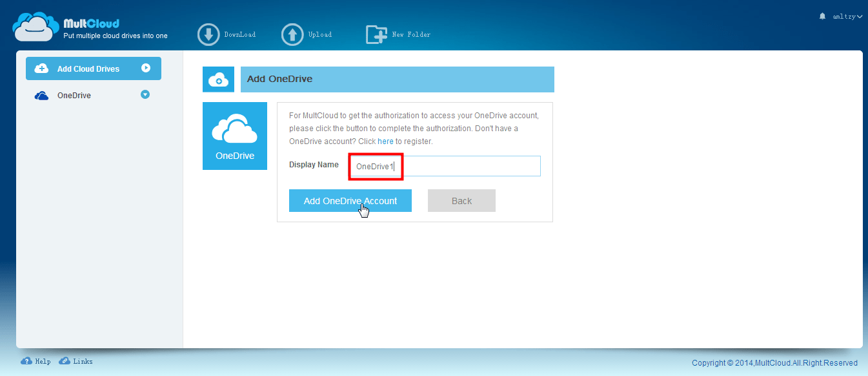Click the Add OneDrive Account button
The image size is (868, 376).
[350, 201]
